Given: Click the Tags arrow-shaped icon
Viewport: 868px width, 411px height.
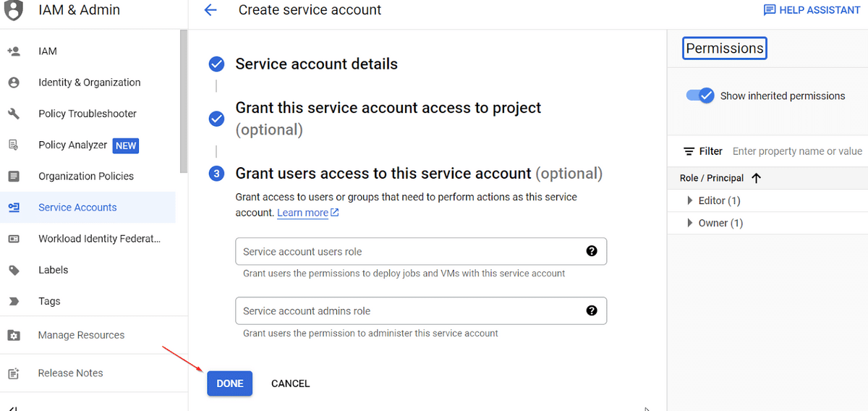Looking at the screenshot, I should tap(13, 301).
